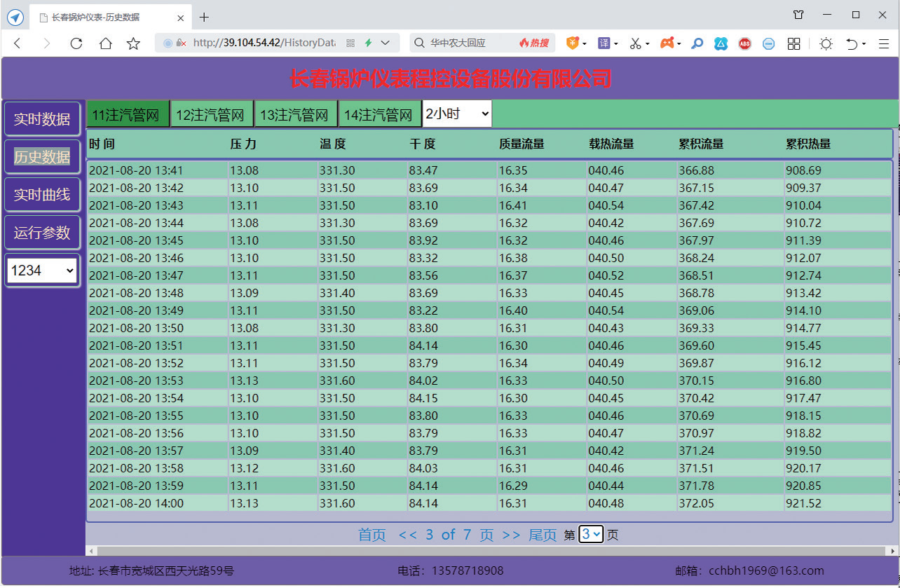The image size is (900, 588).
Task: Open the scissors screenshot tool
Action: (635, 43)
